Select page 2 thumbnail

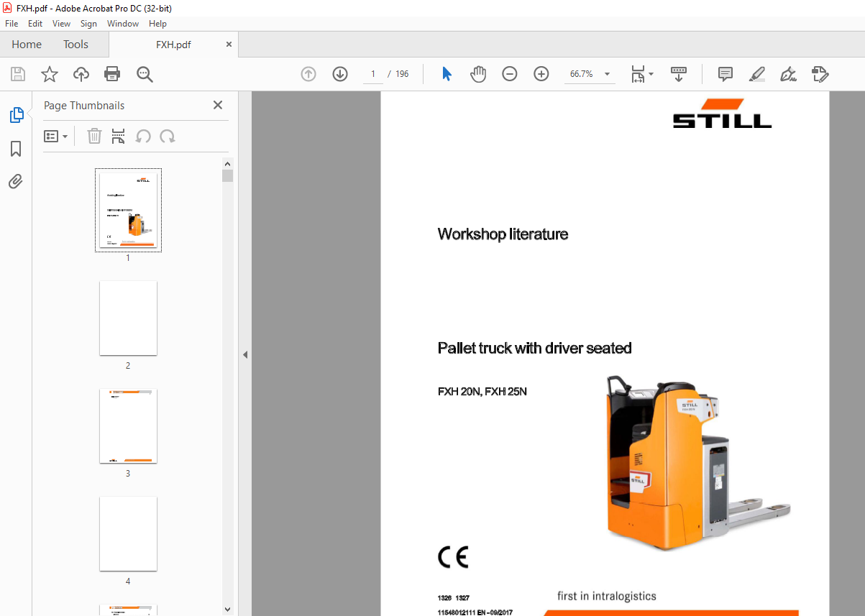click(128, 318)
